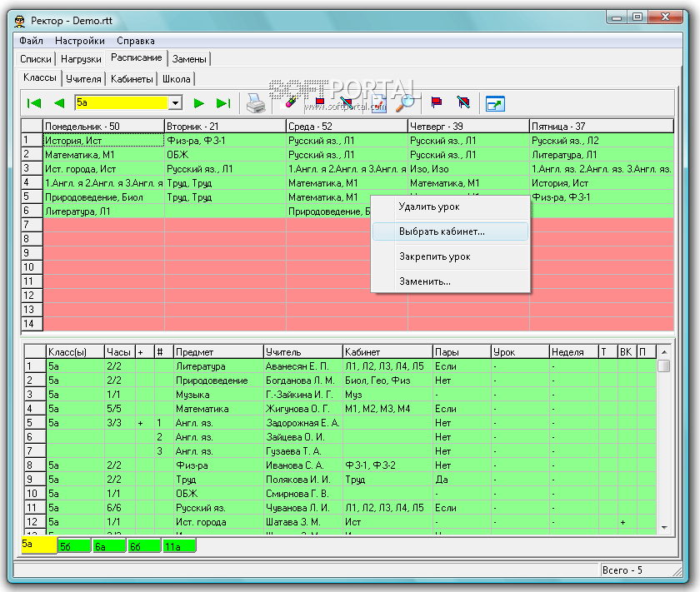The image size is (700, 592).
Task: Select the yellow 5а class button at the bottom
Action: point(39,545)
